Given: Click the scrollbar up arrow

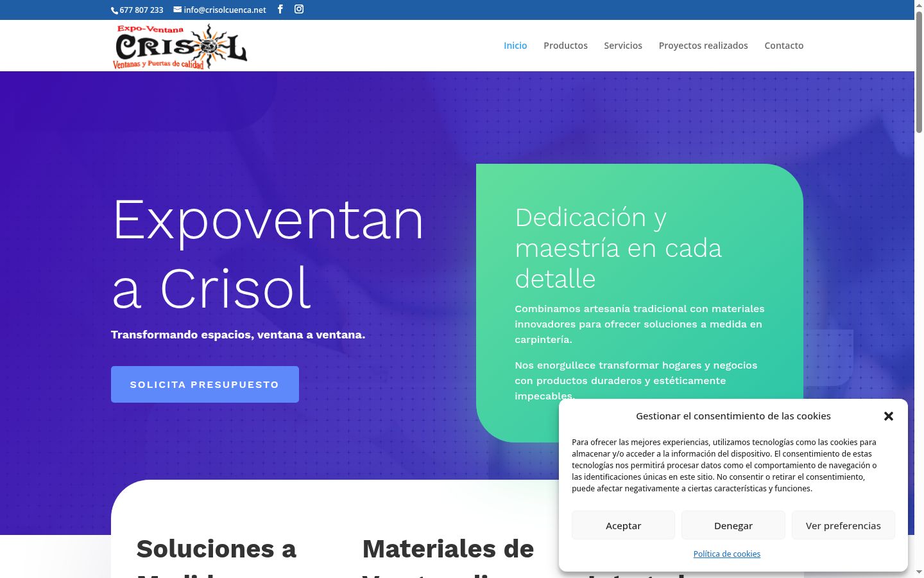Looking at the screenshot, I should [x=919, y=5].
